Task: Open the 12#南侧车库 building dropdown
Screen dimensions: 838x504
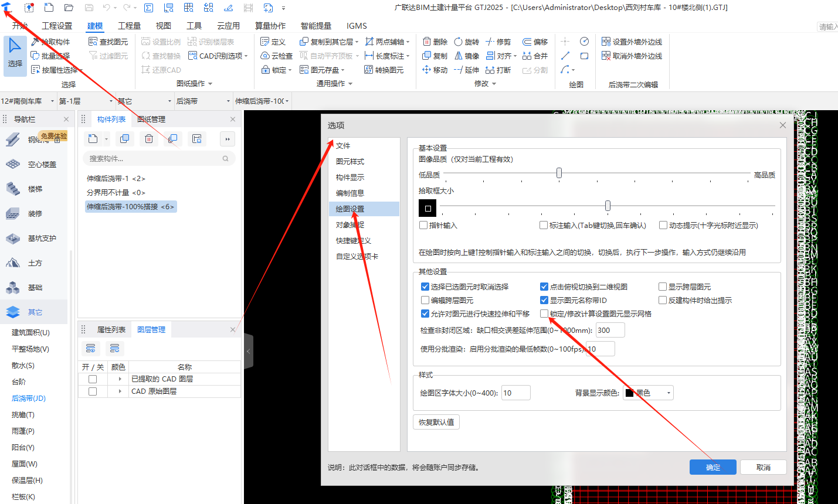Action: [52, 101]
